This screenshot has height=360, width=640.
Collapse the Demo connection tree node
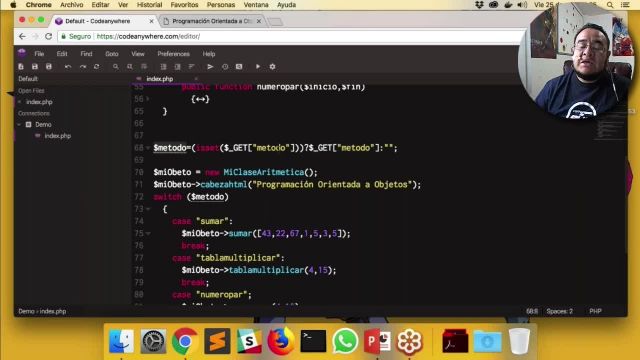[19, 124]
